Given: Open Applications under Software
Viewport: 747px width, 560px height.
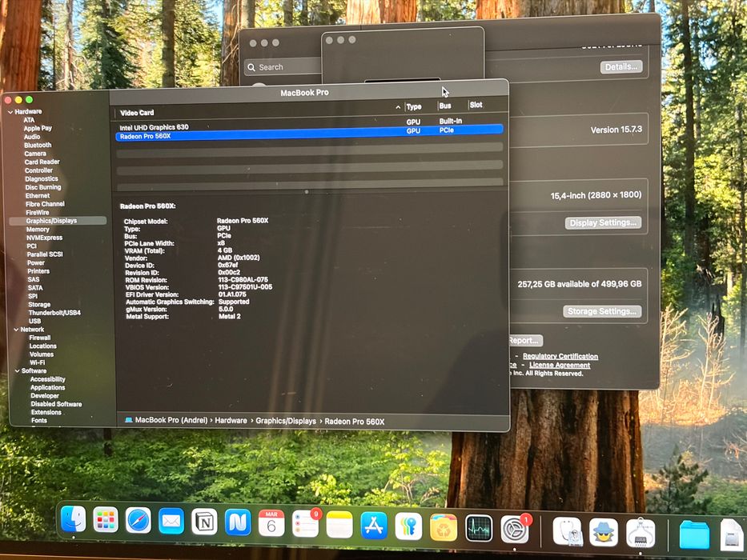Looking at the screenshot, I should click(48, 388).
